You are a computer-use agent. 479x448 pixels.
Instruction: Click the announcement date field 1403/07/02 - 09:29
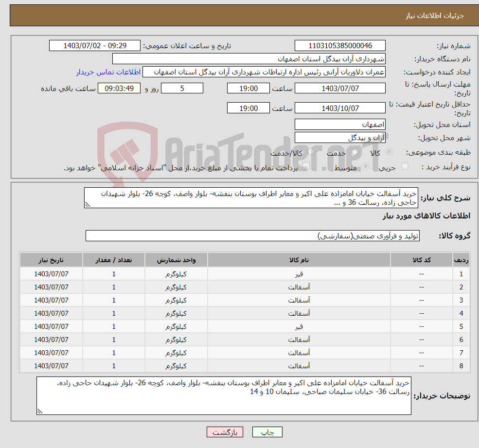(95, 46)
